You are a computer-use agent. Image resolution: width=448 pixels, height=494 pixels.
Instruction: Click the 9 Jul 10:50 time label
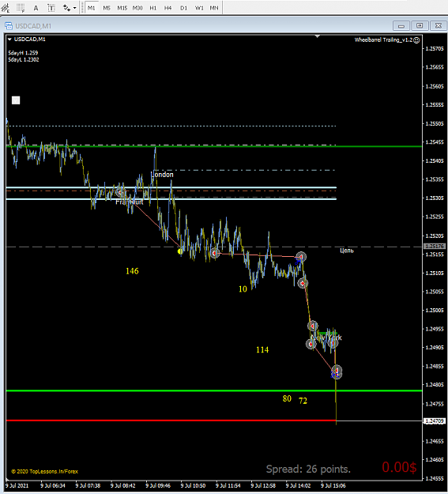(x=193, y=486)
